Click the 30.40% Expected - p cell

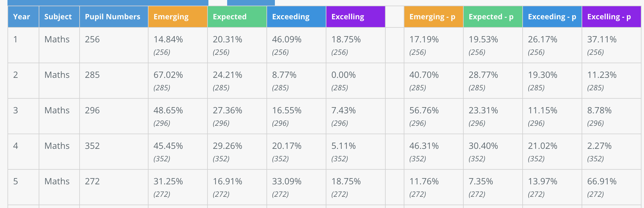[483, 146]
